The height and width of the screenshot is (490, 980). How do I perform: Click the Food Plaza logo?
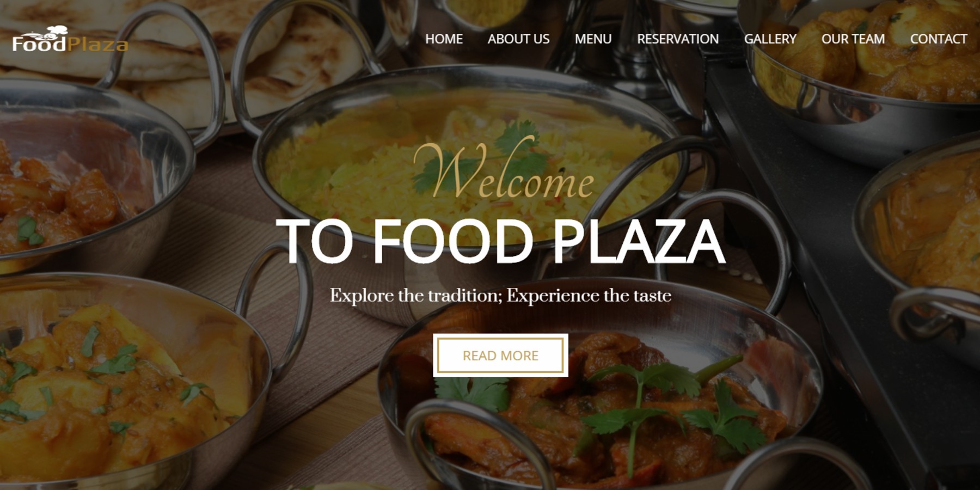click(x=70, y=40)
